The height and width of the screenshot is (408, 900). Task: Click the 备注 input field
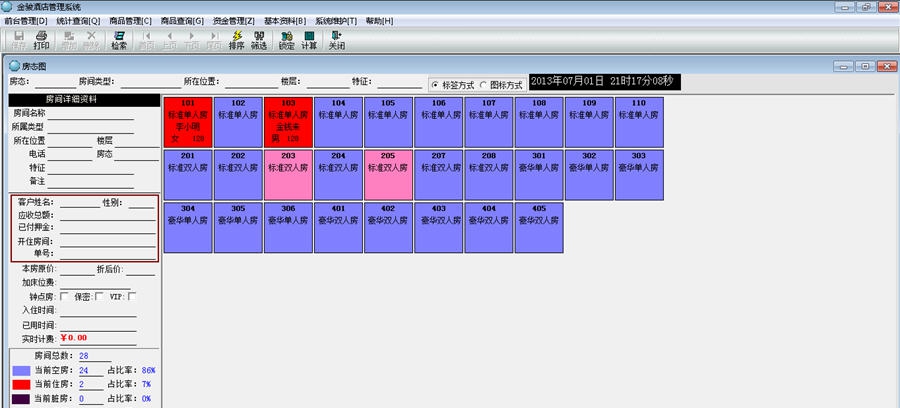tap(90, 181)
